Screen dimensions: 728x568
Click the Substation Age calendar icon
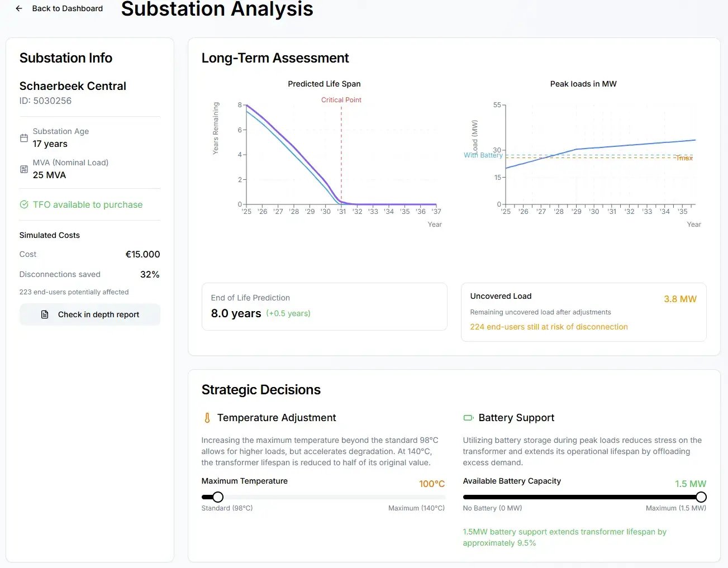(x=24, y=138)
